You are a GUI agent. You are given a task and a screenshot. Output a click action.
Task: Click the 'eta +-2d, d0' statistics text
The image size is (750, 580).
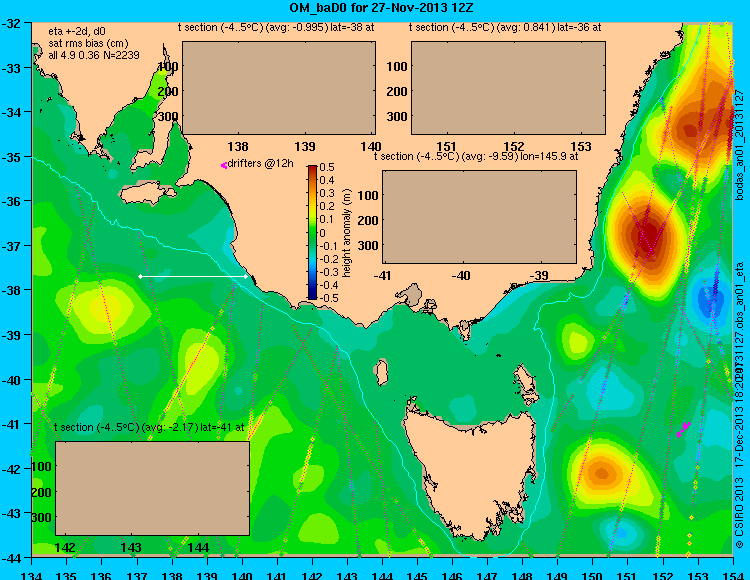pos(77,32)
